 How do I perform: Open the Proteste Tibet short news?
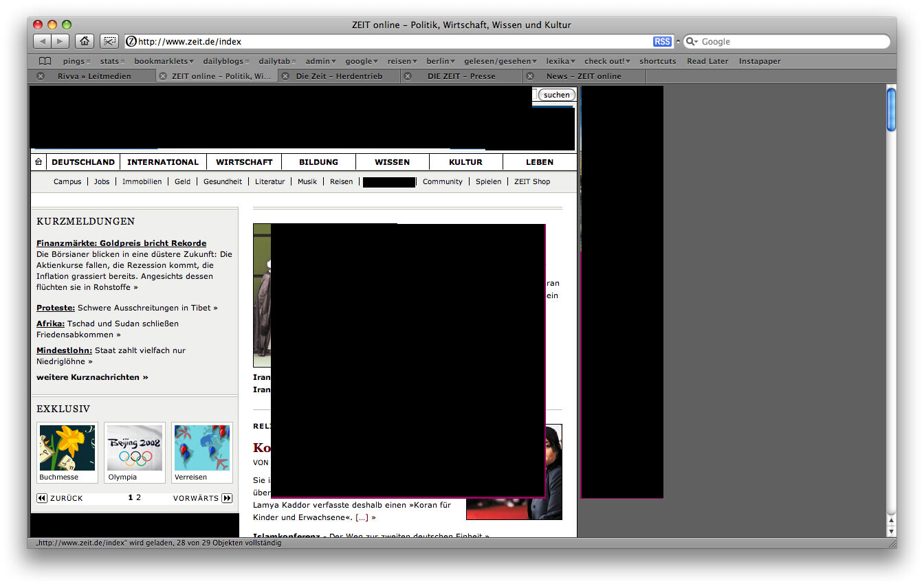click(127, 308)
